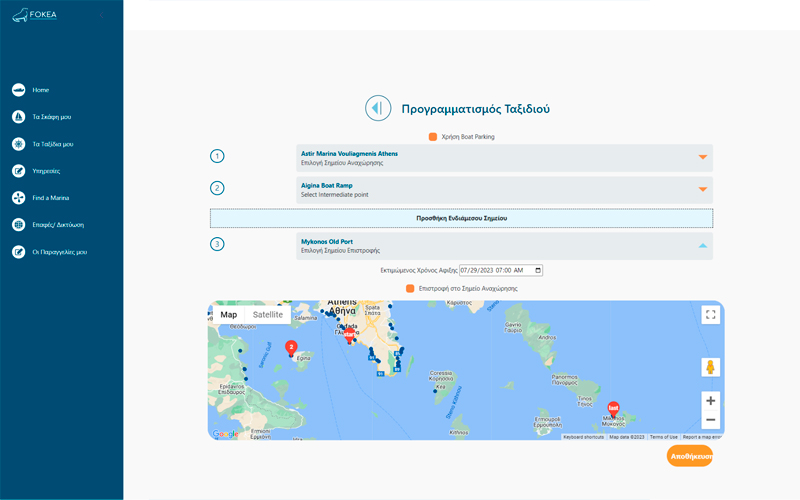The width and height of the screenshot is (800, 500).
Task: Click the Athens label on the map
Action: (342, 302)
